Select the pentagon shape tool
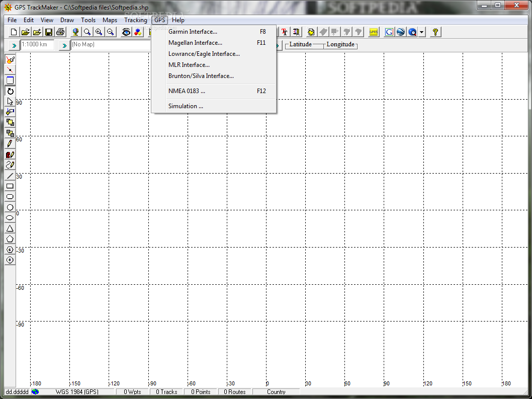Image resolution: width=532 pixels, height=399 pixels. pos(10,238)
